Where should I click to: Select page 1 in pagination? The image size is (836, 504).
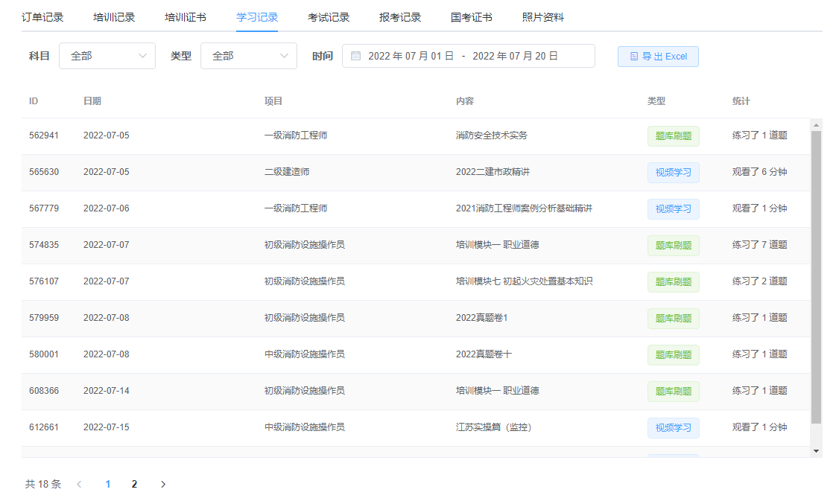tap(108, 484)
